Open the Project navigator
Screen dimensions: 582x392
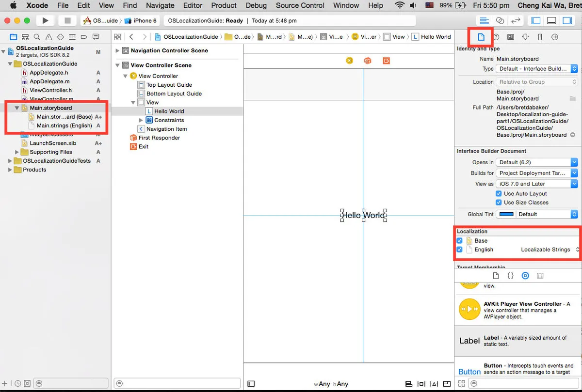click(13, 37)
